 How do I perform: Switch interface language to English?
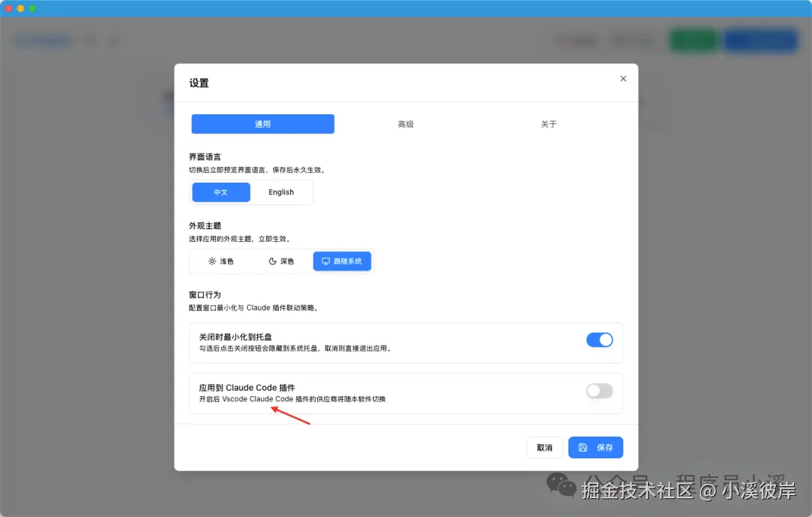coord(281,192)
